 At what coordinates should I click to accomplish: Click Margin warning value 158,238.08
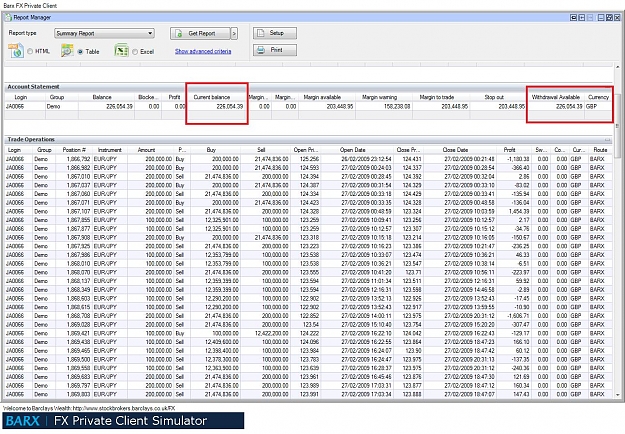tap(397, 106)
